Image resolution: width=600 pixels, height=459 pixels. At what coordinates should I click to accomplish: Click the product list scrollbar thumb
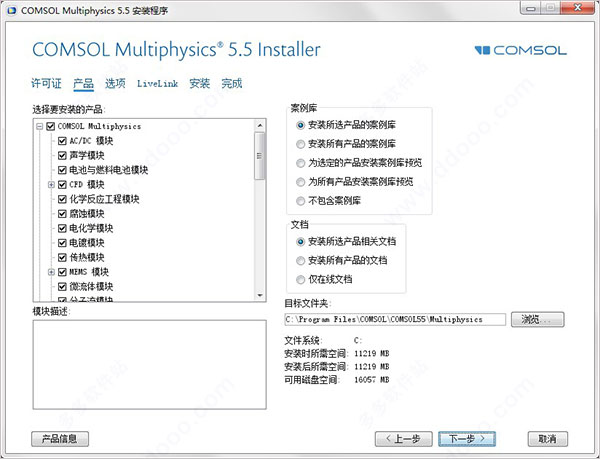[x=260, y=156]
